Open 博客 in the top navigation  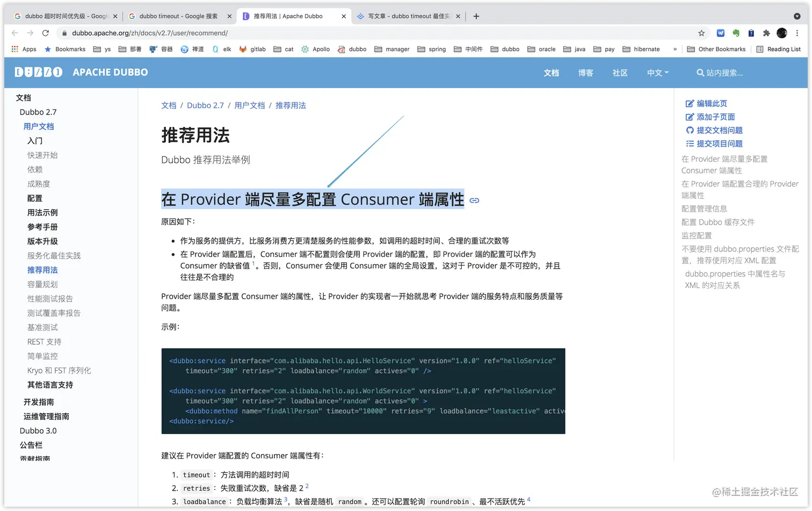pyautogui.click(x=585, y=73)
